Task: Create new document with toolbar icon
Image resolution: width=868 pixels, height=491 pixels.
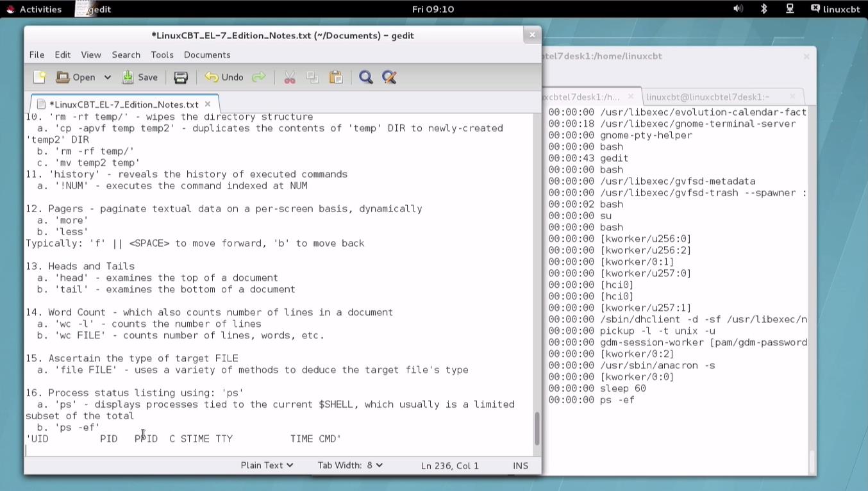Action: [40, 77]
